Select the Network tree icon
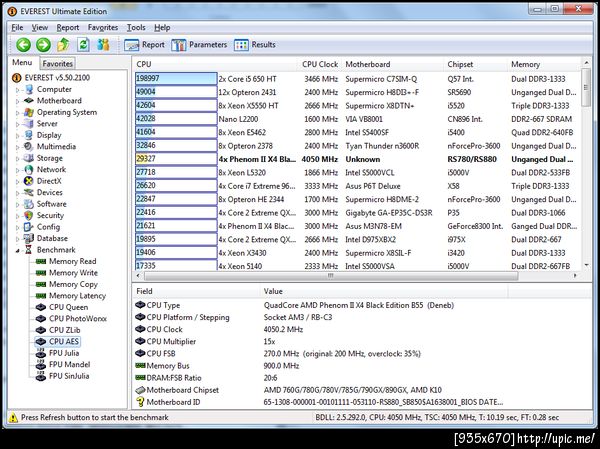Viewport: 600px width, 449px height. coord(29,170)
